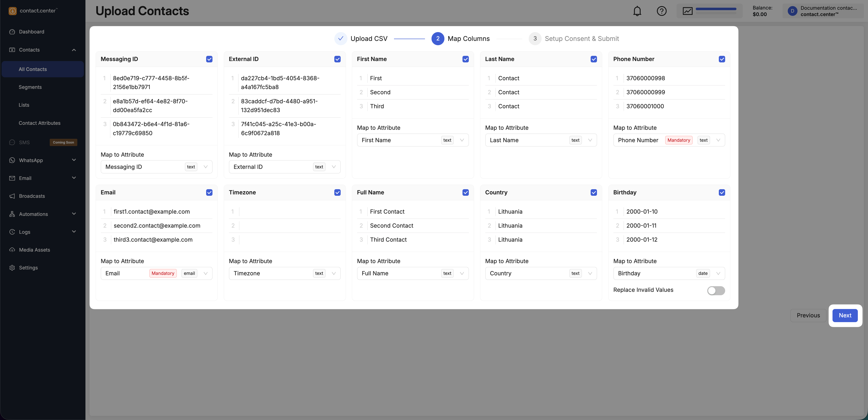Open Segments in the sidebar
Image resolution: width=868 pixels, height=420 pixels.
click(30, 87)
